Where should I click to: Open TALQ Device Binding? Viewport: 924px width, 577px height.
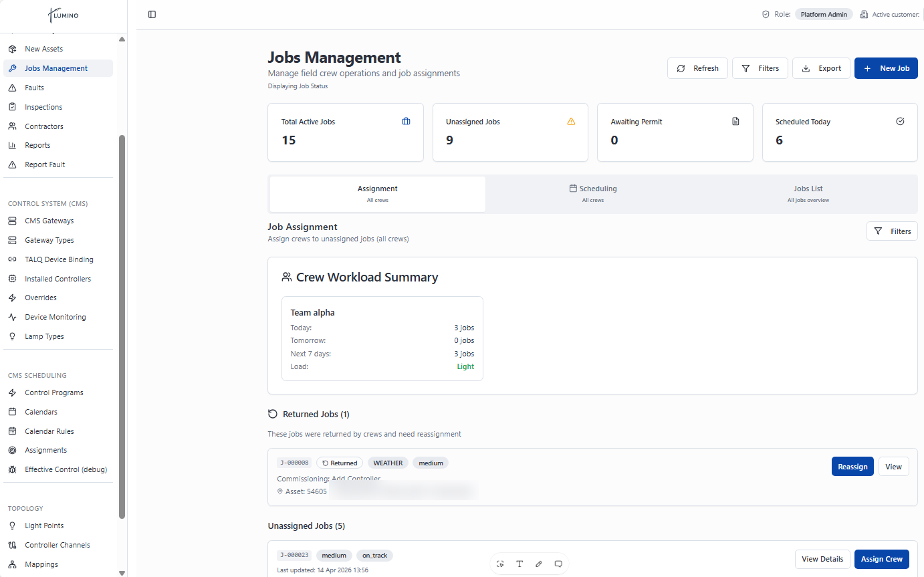pos(58,259)
